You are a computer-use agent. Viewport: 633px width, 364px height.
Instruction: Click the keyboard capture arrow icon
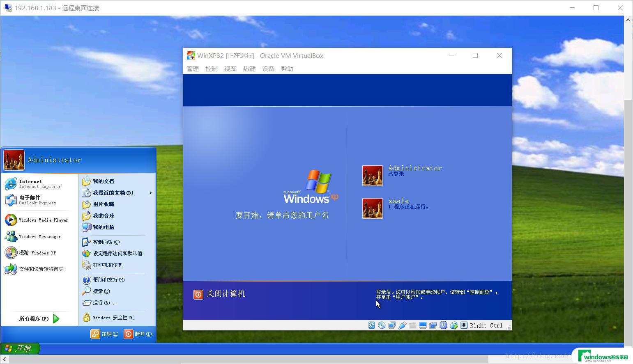(x=464, y=325)
